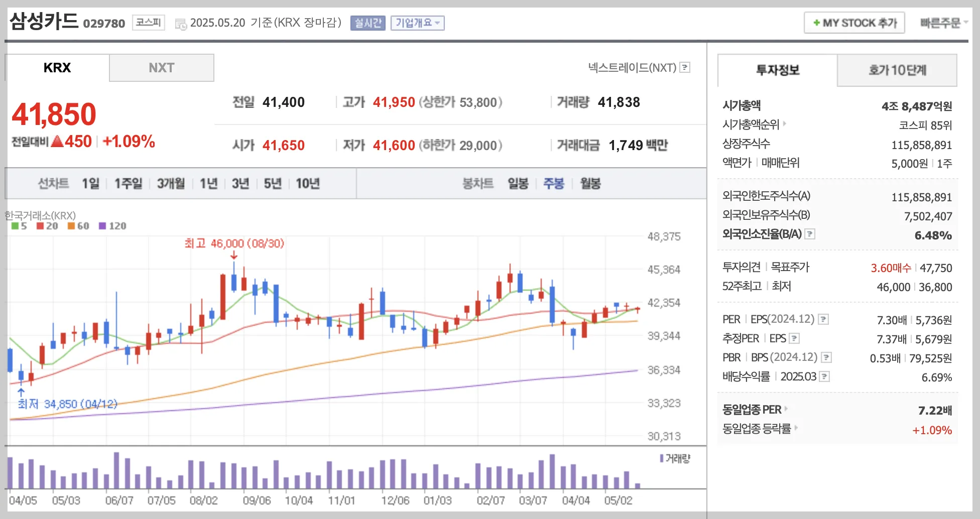Click the MY STOCK 추가 button
Image resolution: width=980 pixels, height=519 pixels.
[854, 23]
